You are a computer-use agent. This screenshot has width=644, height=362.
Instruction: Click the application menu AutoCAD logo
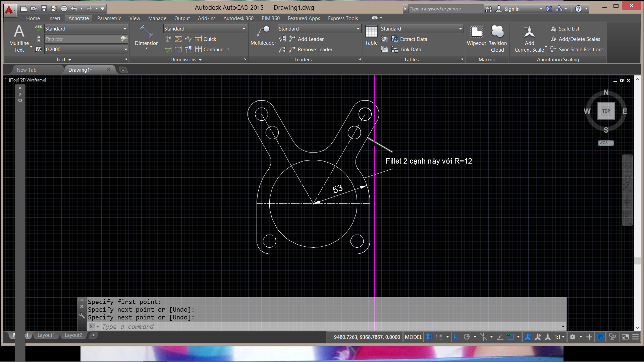pyautogui.click(x=9, y=10)
